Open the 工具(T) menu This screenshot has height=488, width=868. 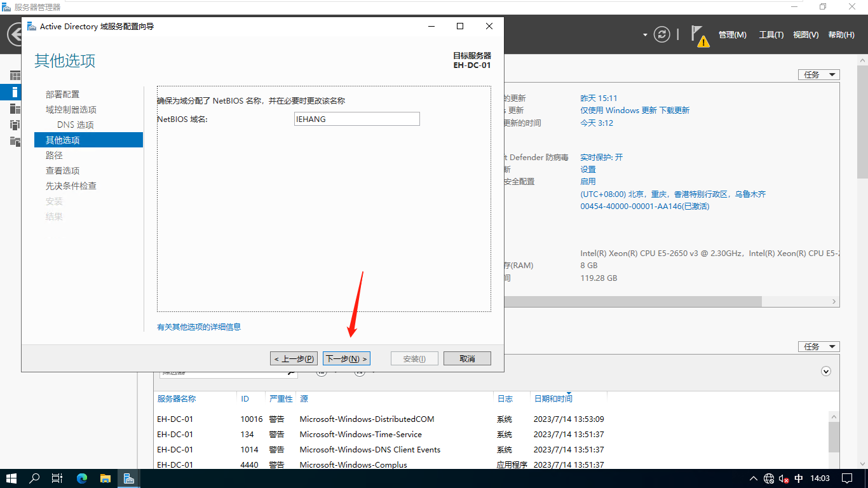[x=771, y=35]
